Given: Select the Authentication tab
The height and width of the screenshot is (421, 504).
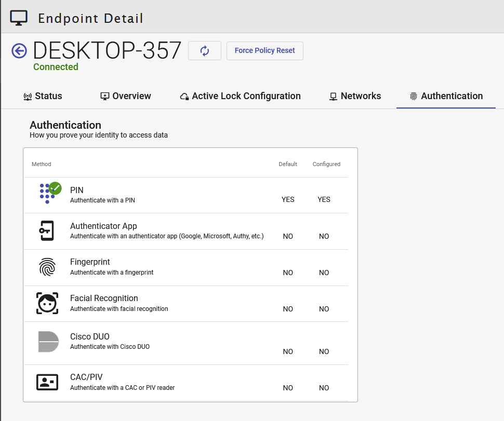Looking at the screenshot, I should [x=446, y=96].
